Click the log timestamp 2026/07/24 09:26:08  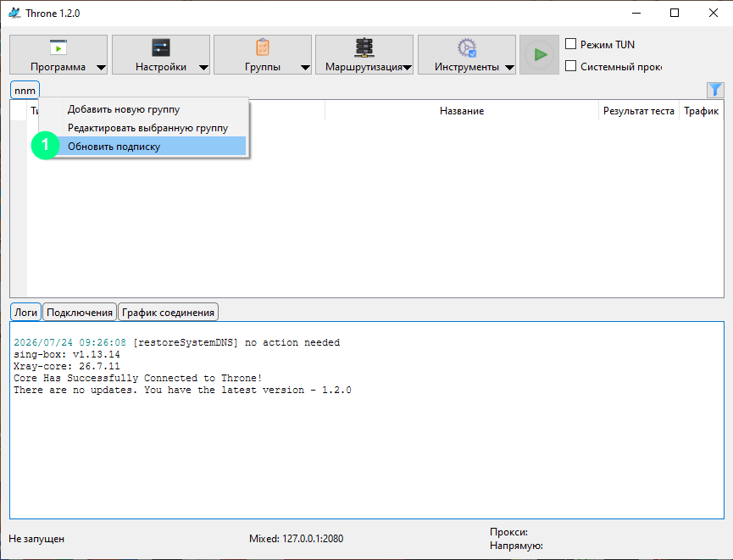(x=69, y=342)
